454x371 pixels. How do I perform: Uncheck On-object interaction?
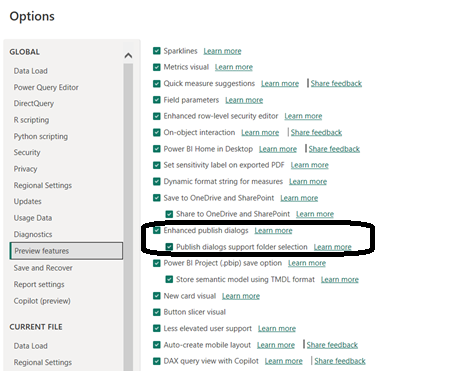pos(157,132)
